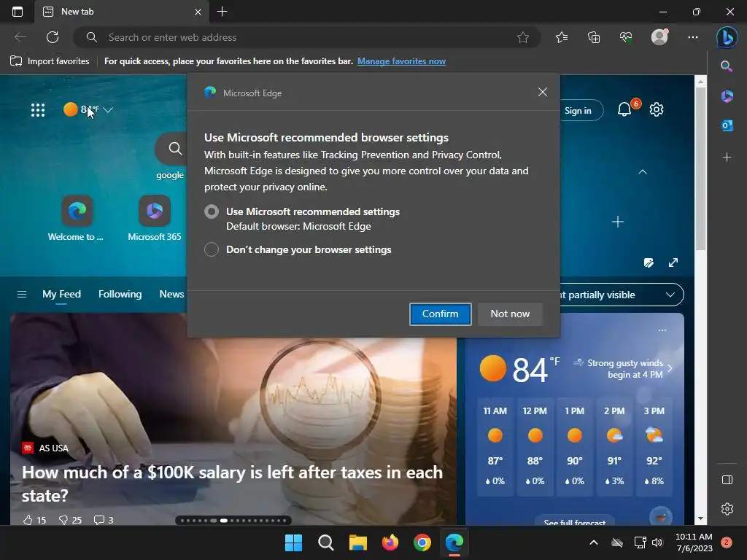The width and height of the screenshot is (747, 560).
Task: Open page settings gear icon
Action: click(657, 109)
